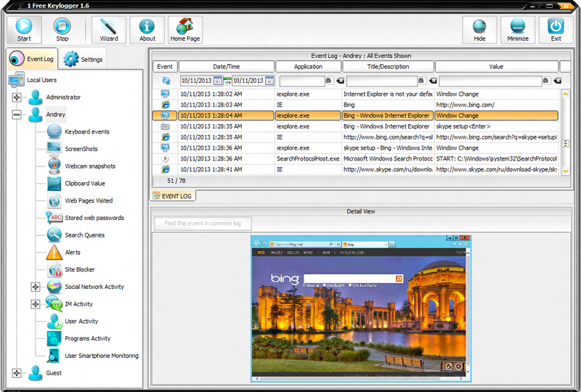Expand the Social Network Activity node
581x392 pixels.
(x=35, y=287)
